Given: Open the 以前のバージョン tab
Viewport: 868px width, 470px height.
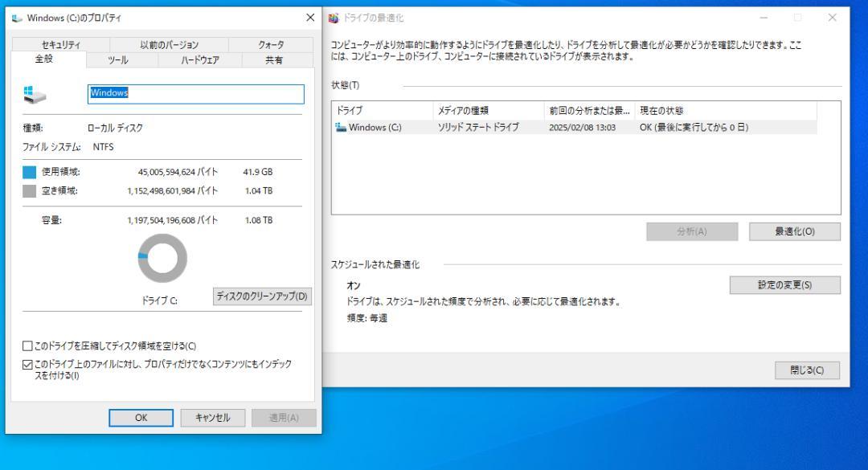Looking at the screenshot, I should (169, 45).
